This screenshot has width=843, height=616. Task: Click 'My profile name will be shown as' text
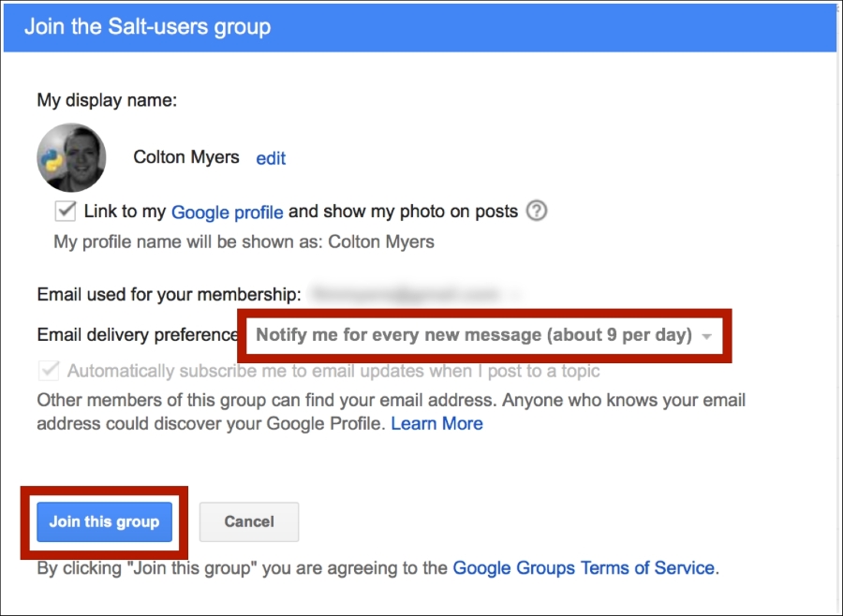(x=244, y=242)
